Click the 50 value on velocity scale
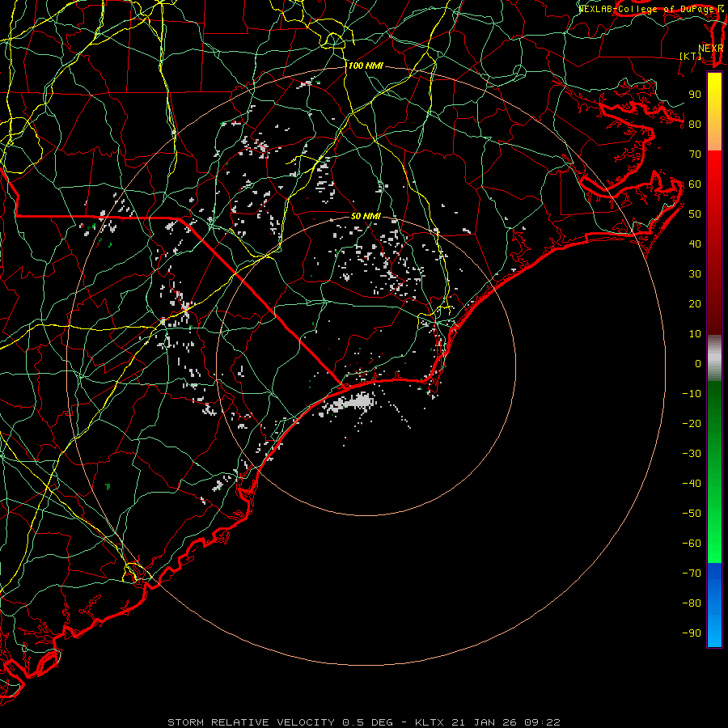This screenshot has width=728, height=728. pos(695,214)
